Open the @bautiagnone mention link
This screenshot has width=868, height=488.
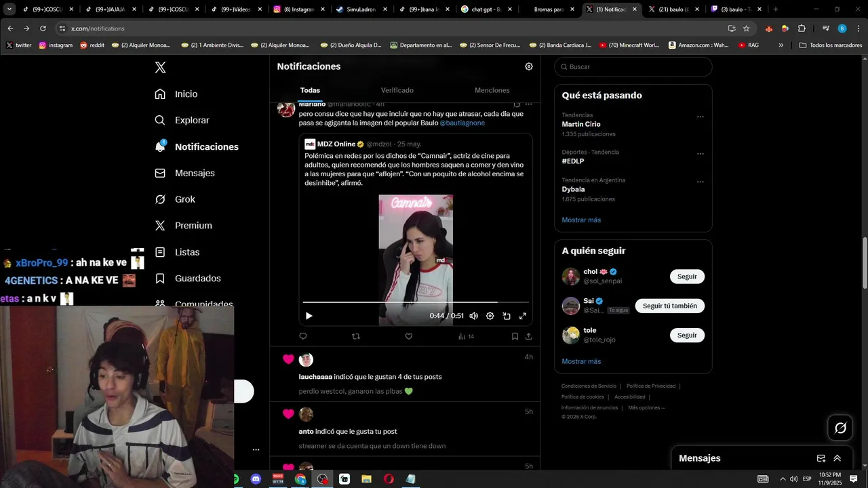462,123
